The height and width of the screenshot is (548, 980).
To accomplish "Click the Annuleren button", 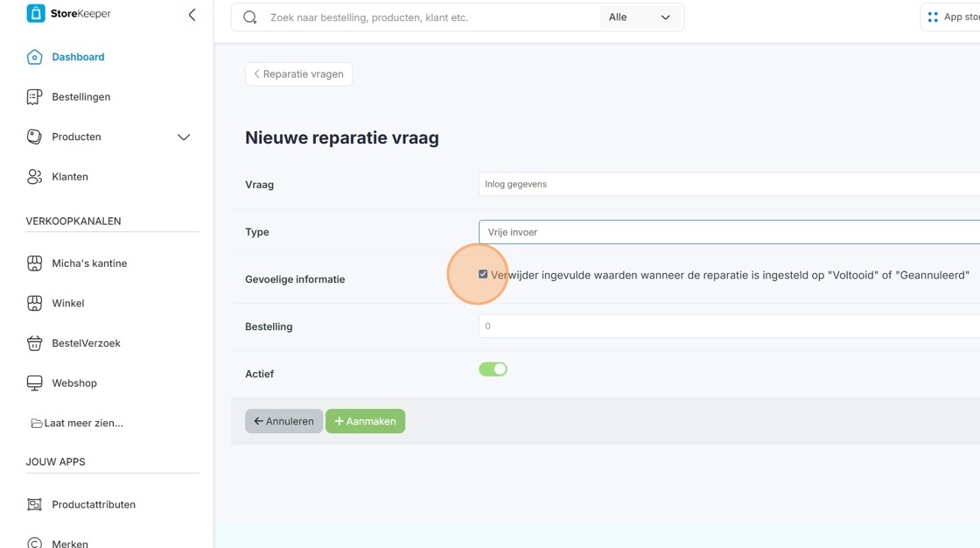I will pos(283,421).
